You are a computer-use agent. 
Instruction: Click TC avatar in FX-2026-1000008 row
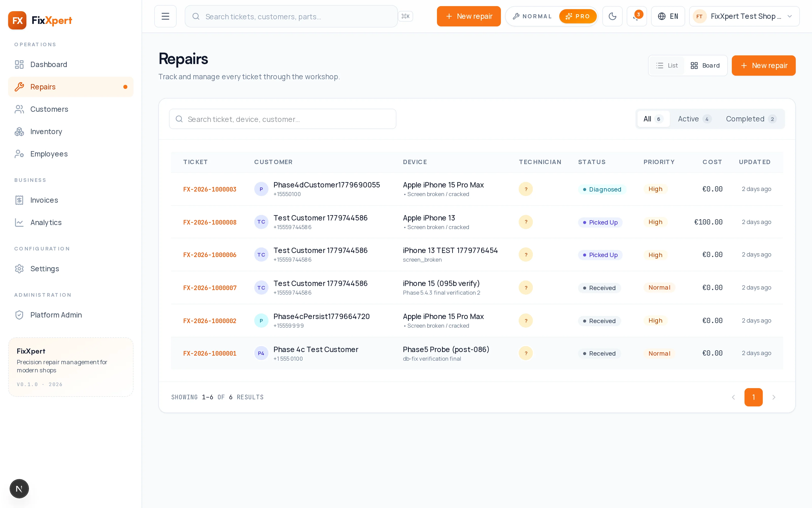point(261,222)
